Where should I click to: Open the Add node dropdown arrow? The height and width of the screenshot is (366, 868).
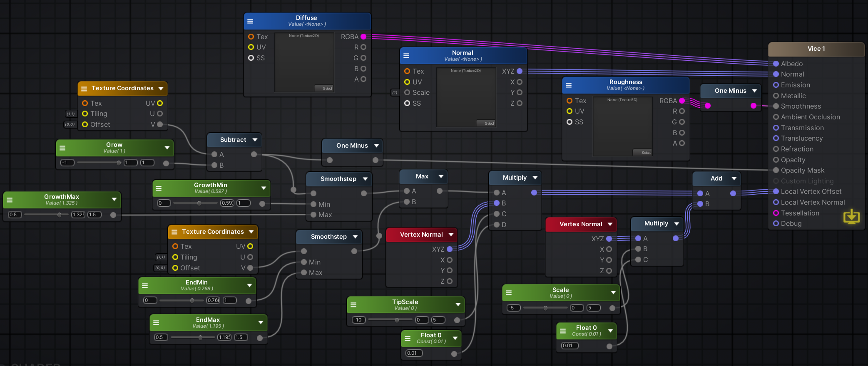pyautogui.click(x=734, y=178)
